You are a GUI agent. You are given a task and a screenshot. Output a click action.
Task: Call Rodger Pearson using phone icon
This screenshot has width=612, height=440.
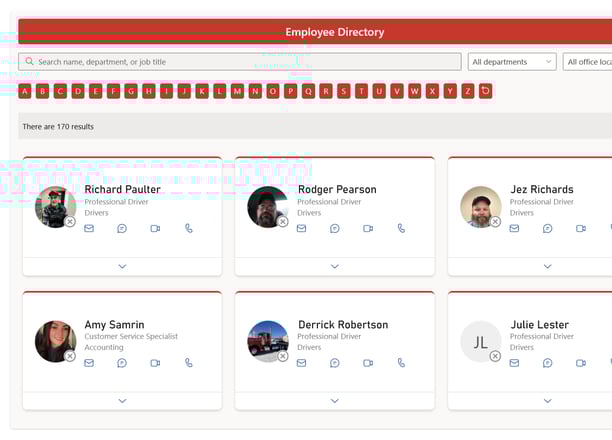(x=401, y=228)
